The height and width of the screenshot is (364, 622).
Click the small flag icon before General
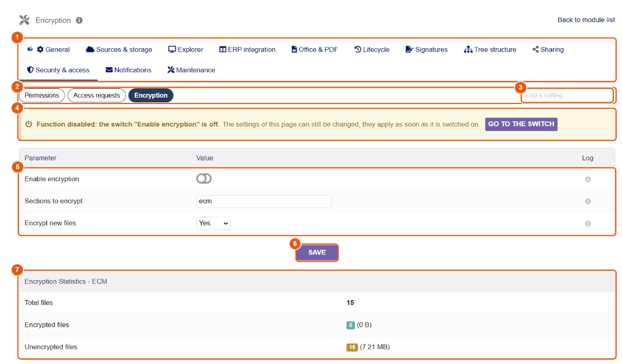point(30,49)
